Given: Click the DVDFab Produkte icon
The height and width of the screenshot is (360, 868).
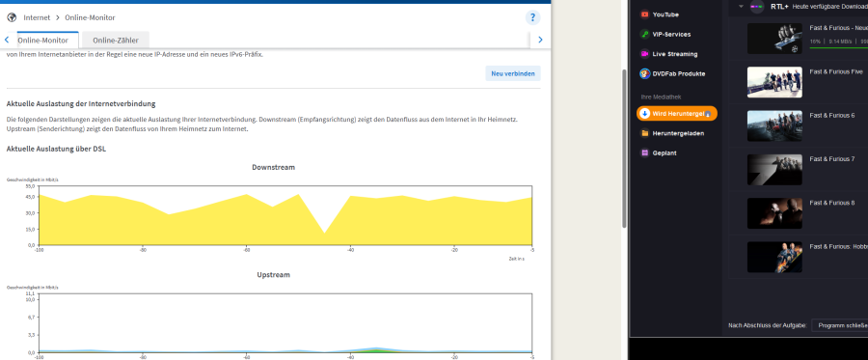Looking at the screenshot, I should (644, 73).
